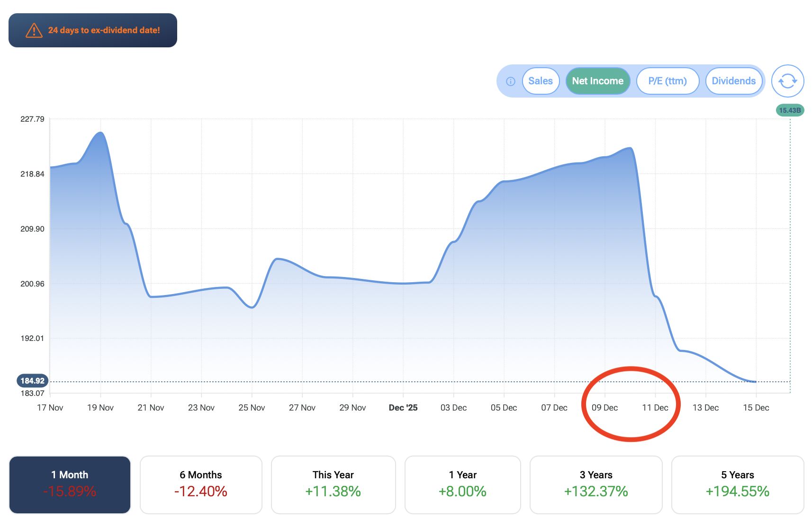
Task: Click the 24 days to ex-dividend date banner
Action: click(93, 30)
